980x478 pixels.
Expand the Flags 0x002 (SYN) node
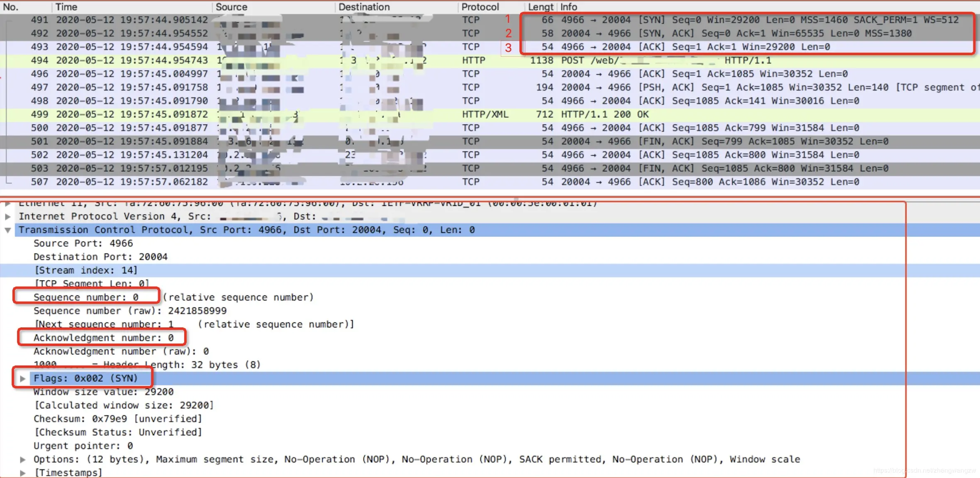click(x=23, y=379)
